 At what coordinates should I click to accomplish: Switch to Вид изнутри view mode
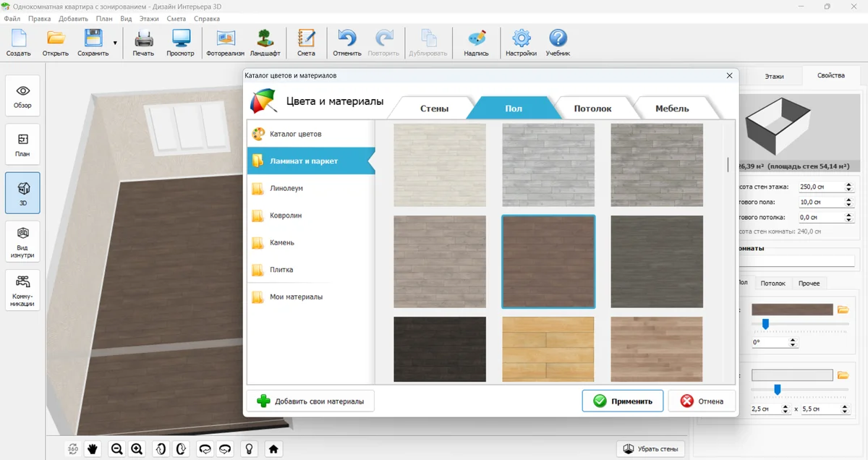22,241
